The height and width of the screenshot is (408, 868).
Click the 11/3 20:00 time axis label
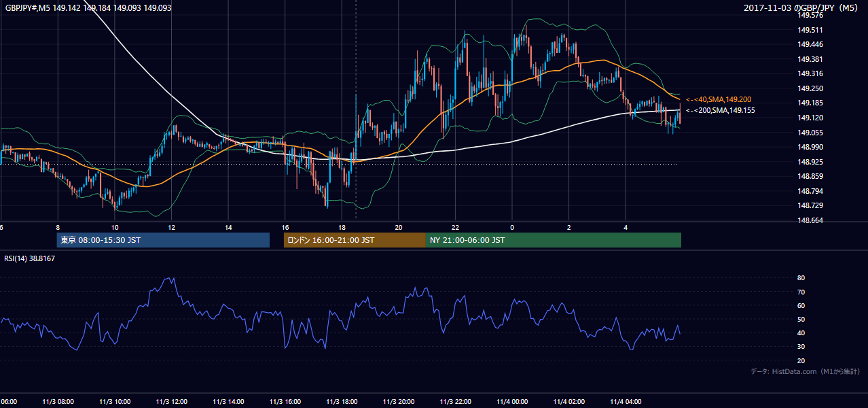(399, 402)
